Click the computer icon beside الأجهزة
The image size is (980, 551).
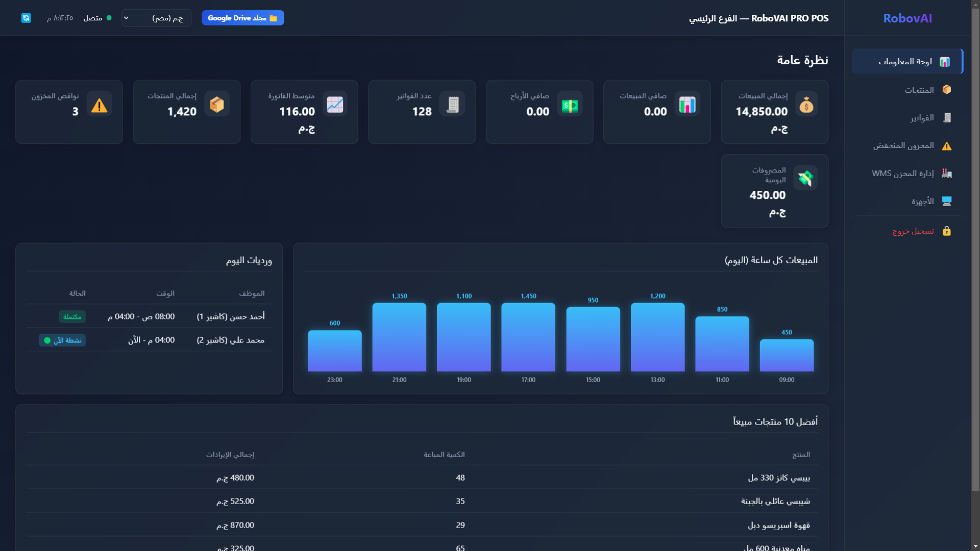[x=947, y=202]
